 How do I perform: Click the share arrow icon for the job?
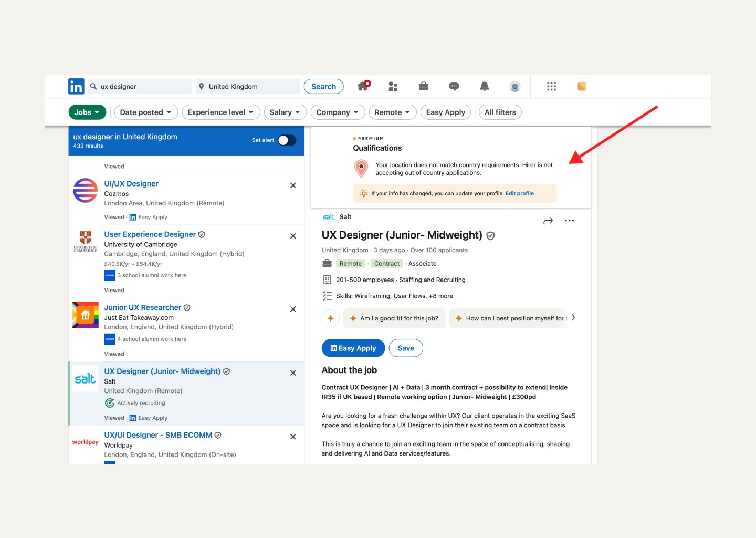(x=548, y=221)
